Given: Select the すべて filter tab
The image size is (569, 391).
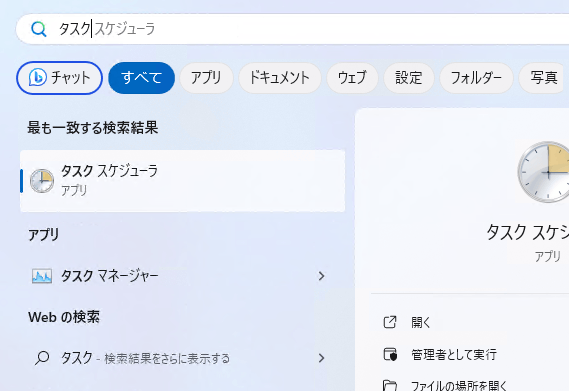Looking at the screenshot, I should (x=142, y=78).
